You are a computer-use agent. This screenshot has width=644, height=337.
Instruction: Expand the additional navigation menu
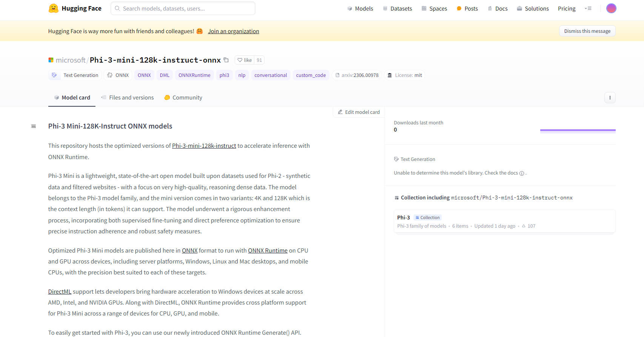pyautogui.click(x=588, y=8)
